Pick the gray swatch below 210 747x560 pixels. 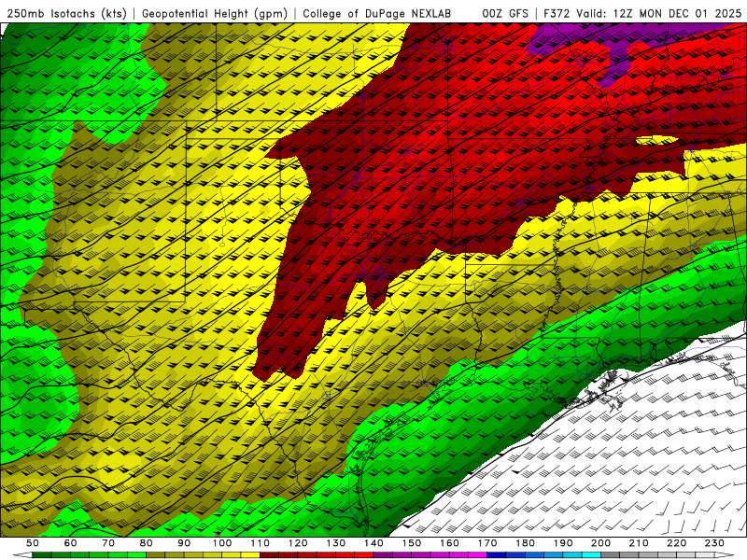[x=648, y=555]
